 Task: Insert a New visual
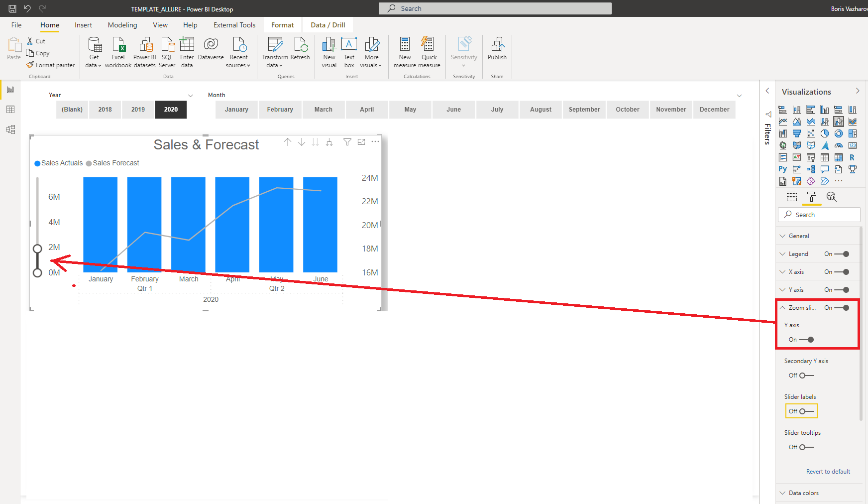(329, 52)
